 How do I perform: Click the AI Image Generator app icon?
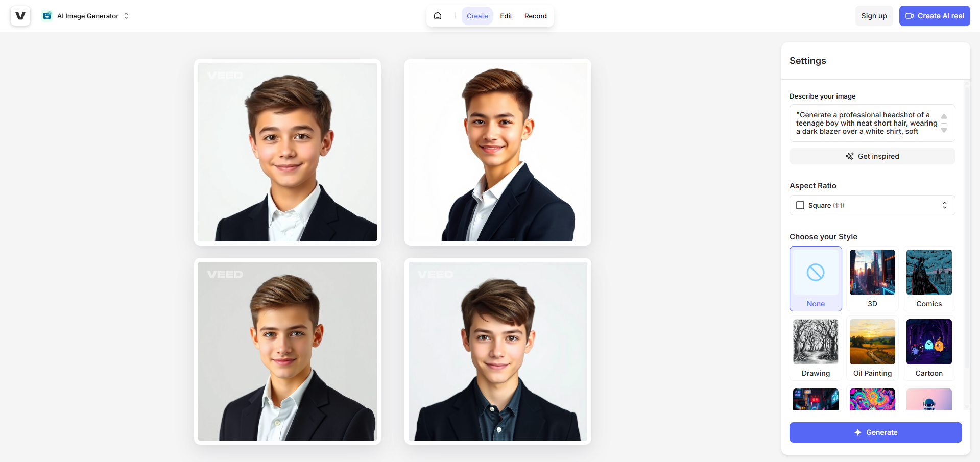pos(46,15)
